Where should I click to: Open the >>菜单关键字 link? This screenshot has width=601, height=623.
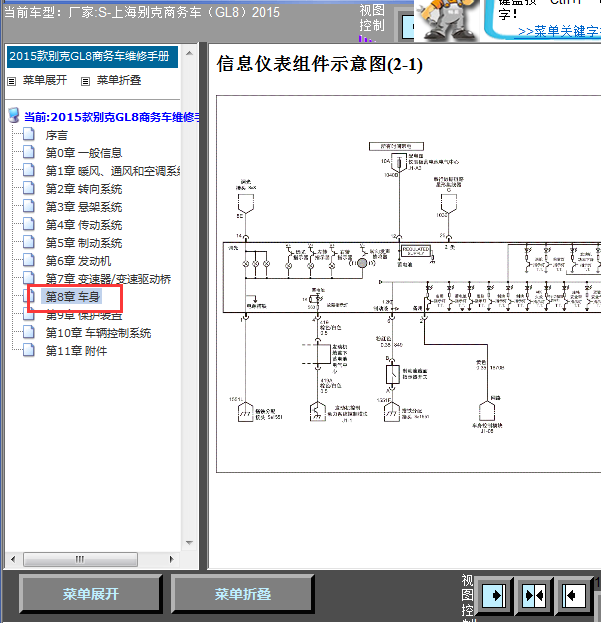[559, 31]
